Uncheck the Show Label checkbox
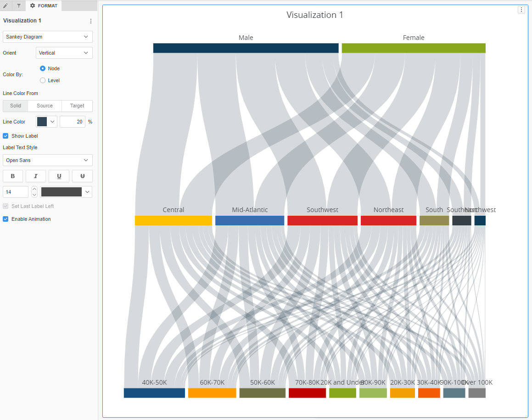532x420 pixels. point(6,136)
